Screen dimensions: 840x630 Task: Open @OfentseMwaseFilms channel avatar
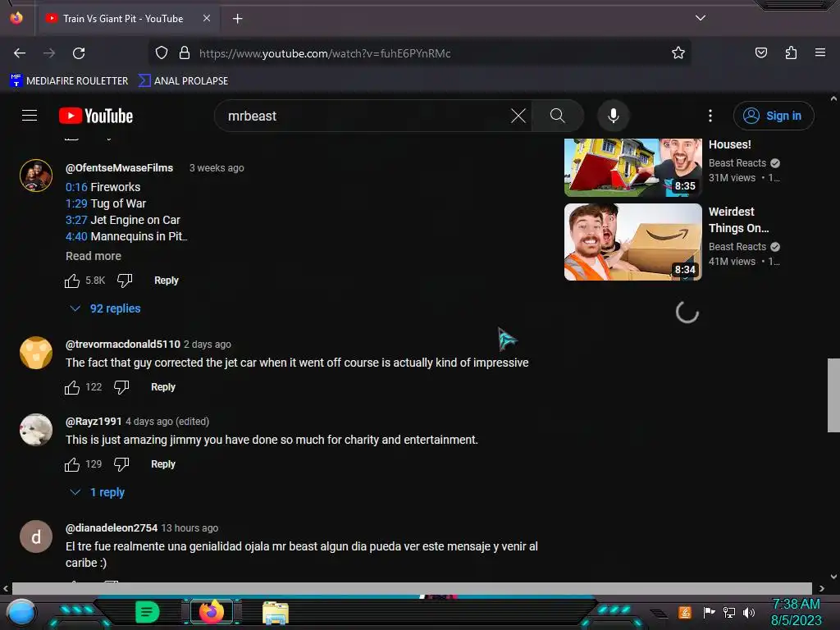click(36, 176)
